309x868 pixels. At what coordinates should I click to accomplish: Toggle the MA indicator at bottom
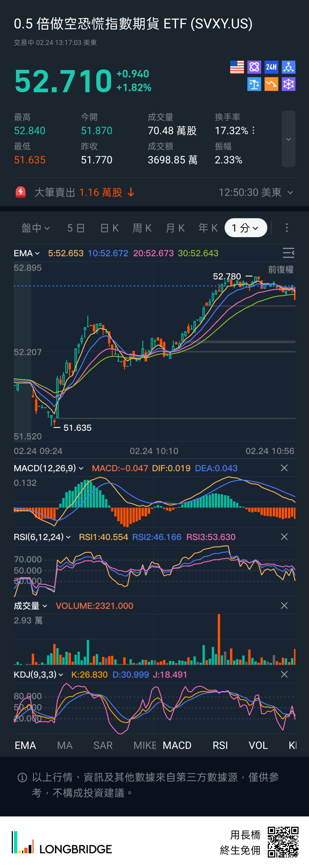click(x=65, y=745)
